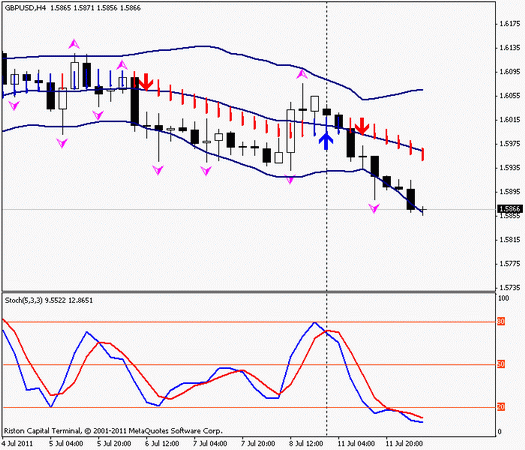Click the 4 Jul 2011 date label
Viewport: 525px width, 450px height.
pyautogui.click(x=17, y=444)
